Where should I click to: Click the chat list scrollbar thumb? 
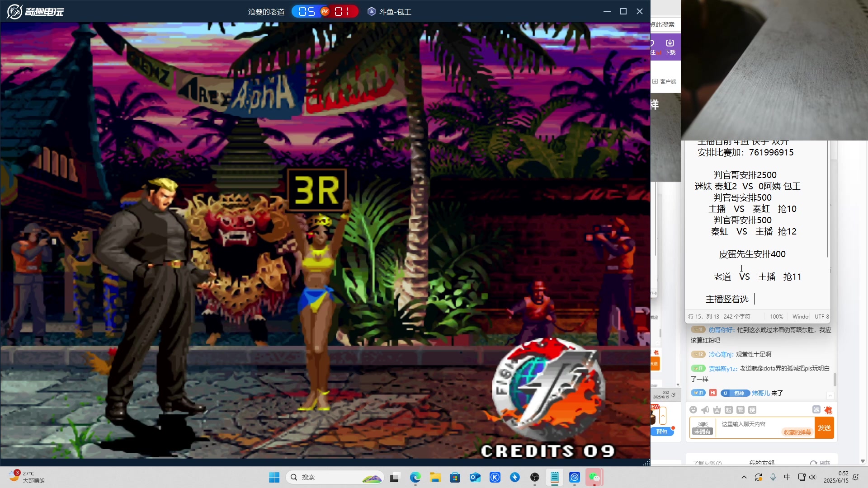pyautogui.click(x=835, y=380)
